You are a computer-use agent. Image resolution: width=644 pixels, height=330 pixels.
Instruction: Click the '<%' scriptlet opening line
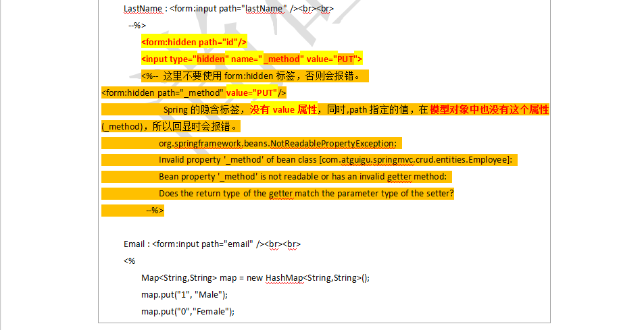[x=129, y=260]
